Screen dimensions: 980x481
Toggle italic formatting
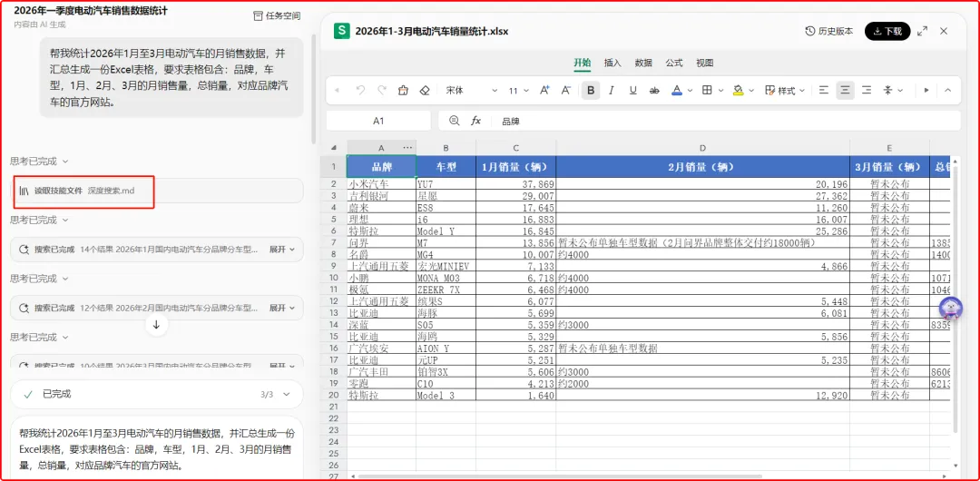(x=612, y=91)
